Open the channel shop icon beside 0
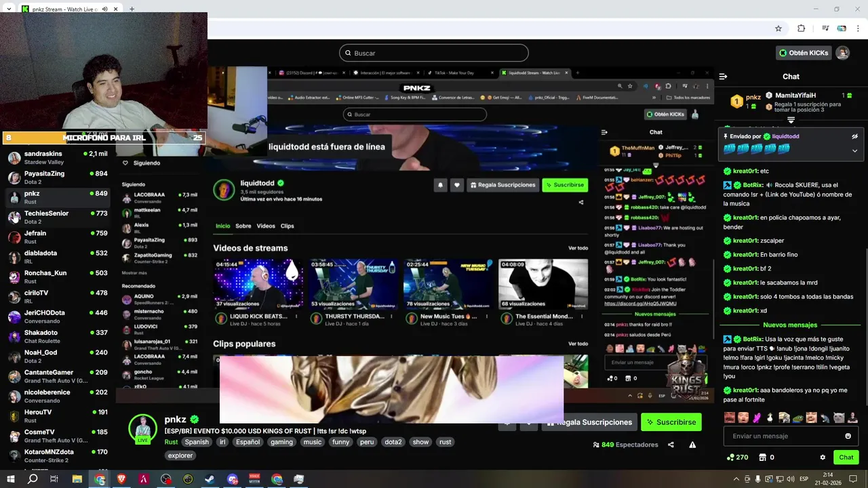This screenshot has width=868, height=488. (x=764, y=457)
